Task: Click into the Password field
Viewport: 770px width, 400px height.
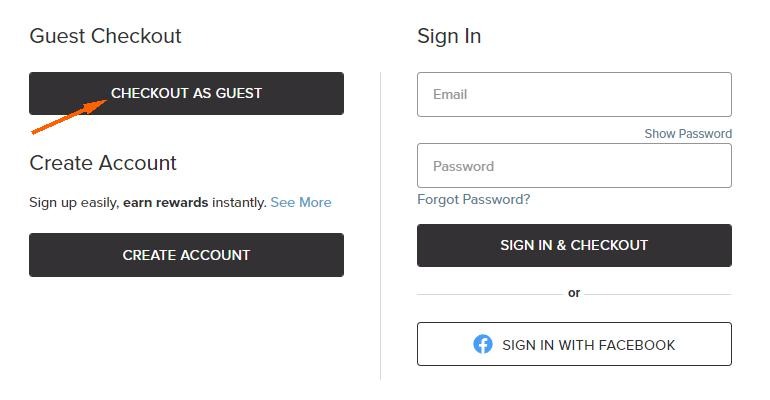Action: [x=574, y=166]
